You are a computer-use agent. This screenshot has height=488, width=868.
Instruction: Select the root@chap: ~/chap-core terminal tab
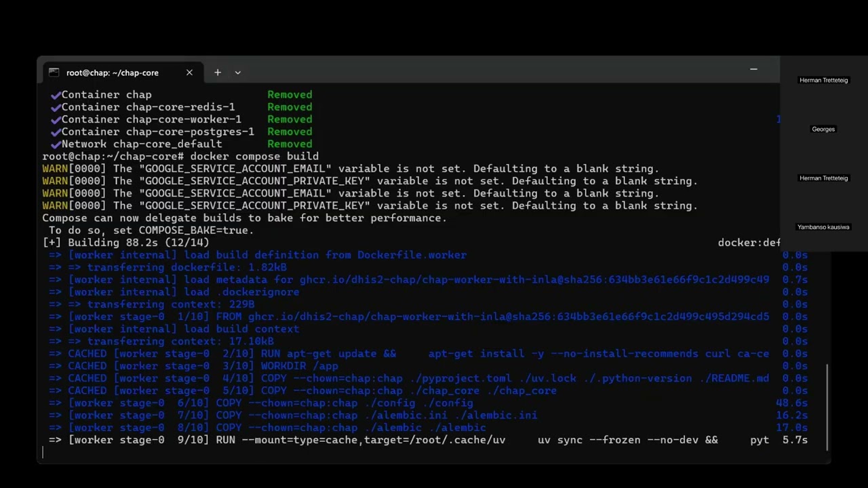[x=122, y=73]
